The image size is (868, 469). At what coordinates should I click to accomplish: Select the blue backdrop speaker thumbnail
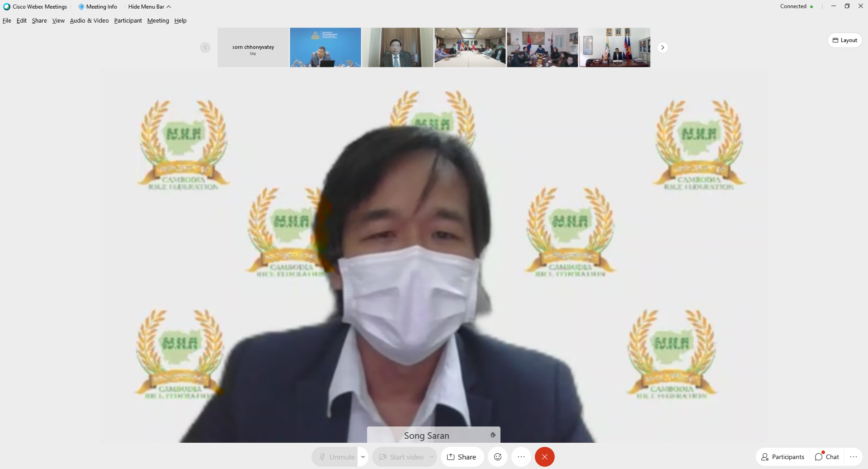click(x=325, y=47)
